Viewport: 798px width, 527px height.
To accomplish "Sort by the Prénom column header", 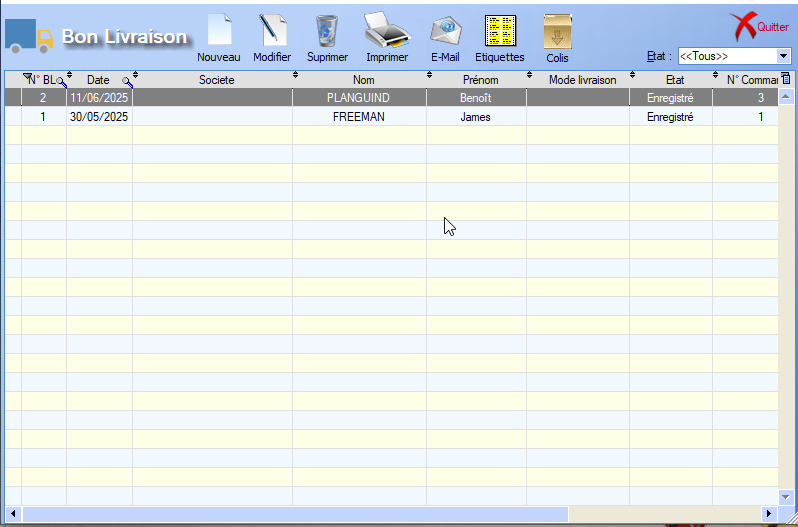I will pyautogui.click(x=475, y=80).
